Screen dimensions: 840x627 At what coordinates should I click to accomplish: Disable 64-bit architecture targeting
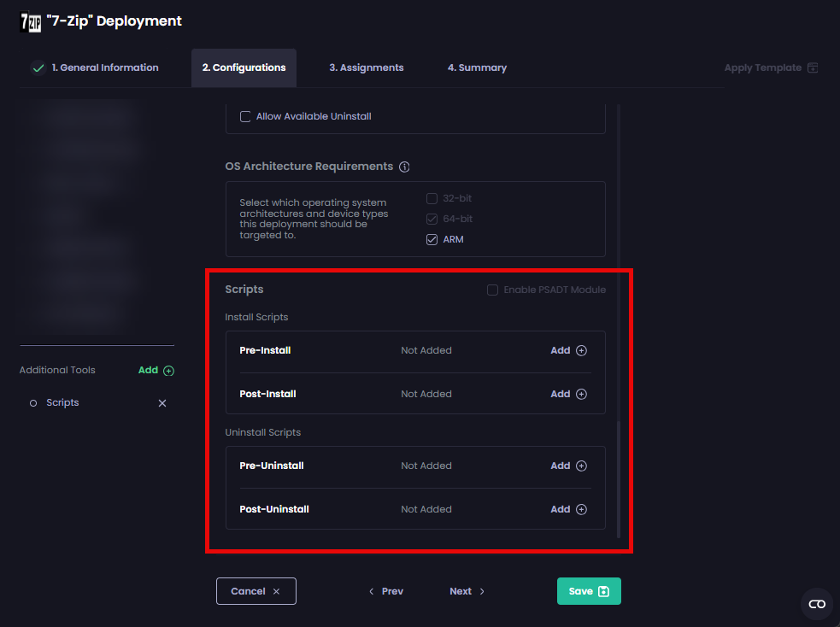pos(432,219)
